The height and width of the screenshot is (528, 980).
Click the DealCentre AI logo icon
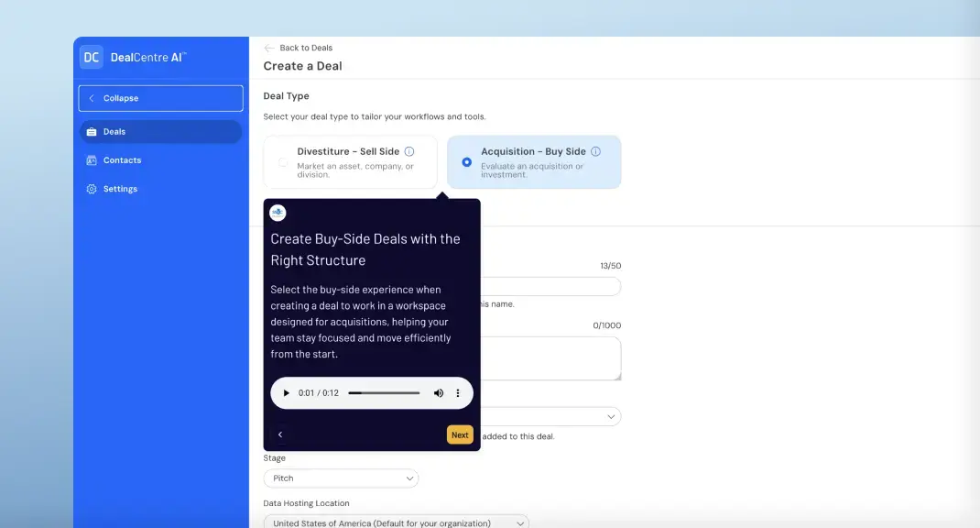(x=91, y=57)
